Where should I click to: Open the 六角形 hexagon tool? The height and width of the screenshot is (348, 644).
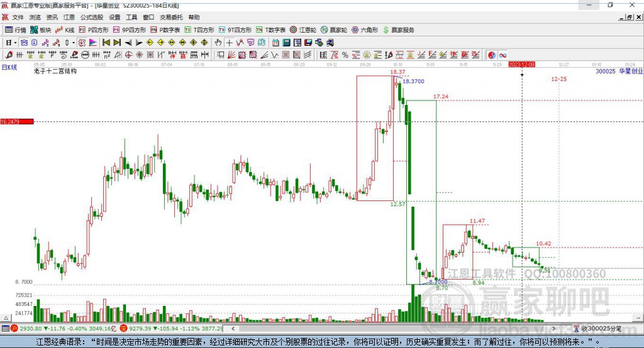365,30
